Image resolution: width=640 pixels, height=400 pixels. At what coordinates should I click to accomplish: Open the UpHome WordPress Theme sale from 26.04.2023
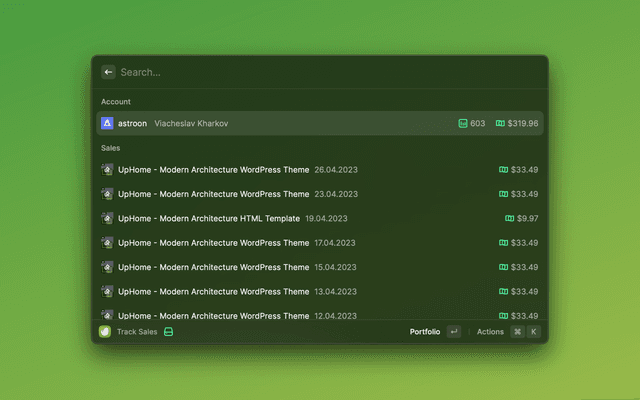pyautogui.click(x=320, y=170)
